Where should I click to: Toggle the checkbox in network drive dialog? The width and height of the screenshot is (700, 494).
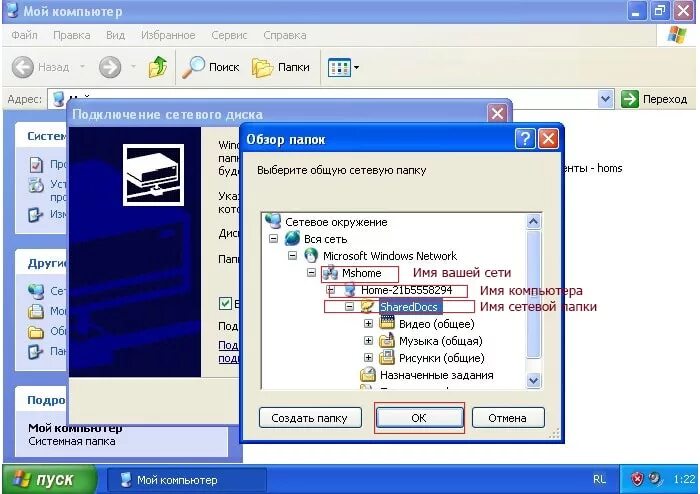point(225,304)
